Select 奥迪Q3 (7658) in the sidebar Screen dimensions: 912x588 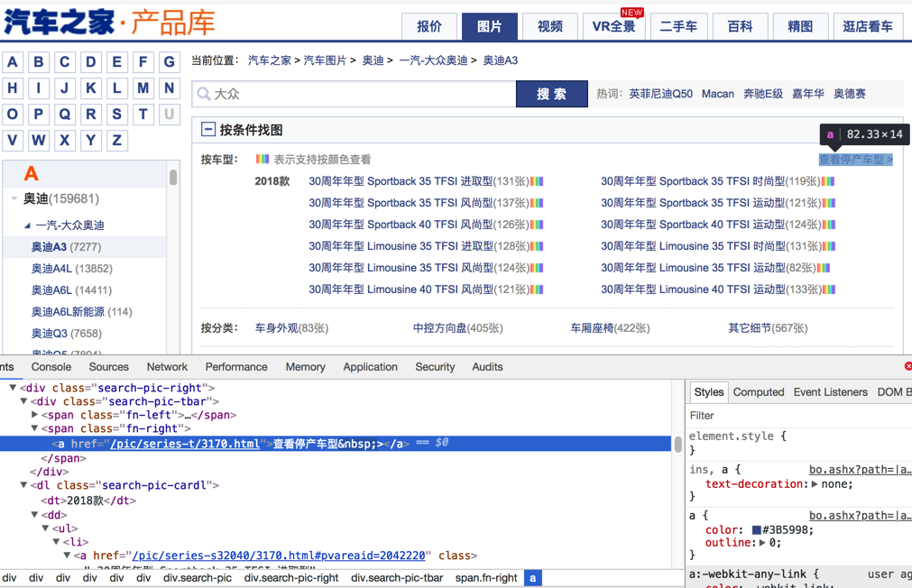[x=67, y=334]
